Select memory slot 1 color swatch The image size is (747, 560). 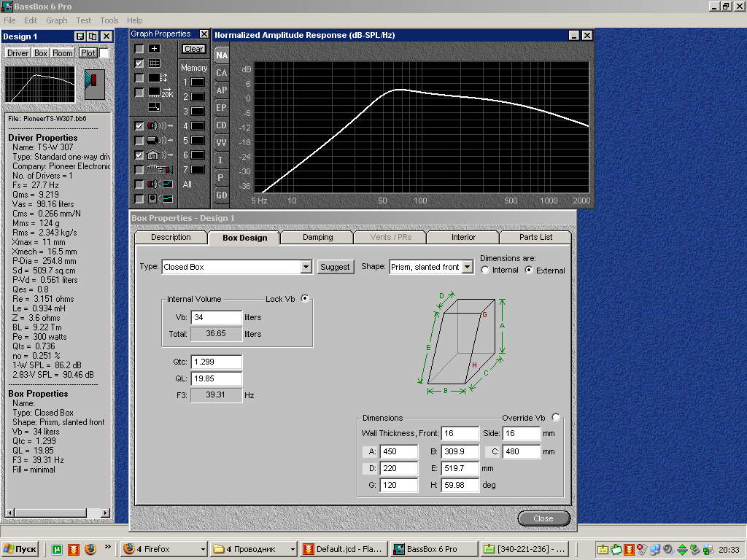[x=198, y=82]
